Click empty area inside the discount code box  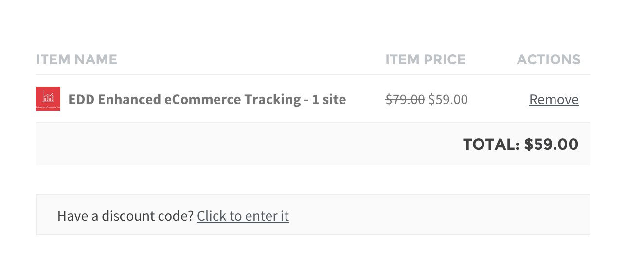click(438, 215)
